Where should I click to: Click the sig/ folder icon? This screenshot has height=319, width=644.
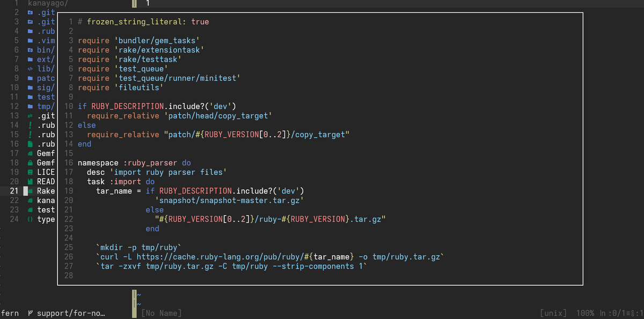[x=31, y=87]
